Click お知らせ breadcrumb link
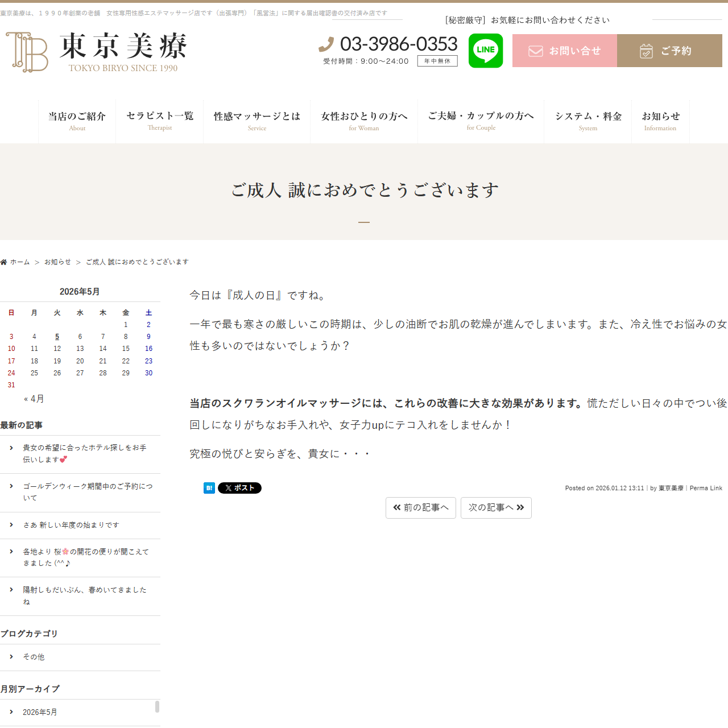Screen dimensions: 728x728 pyautogui.click(x=57, y=262)
